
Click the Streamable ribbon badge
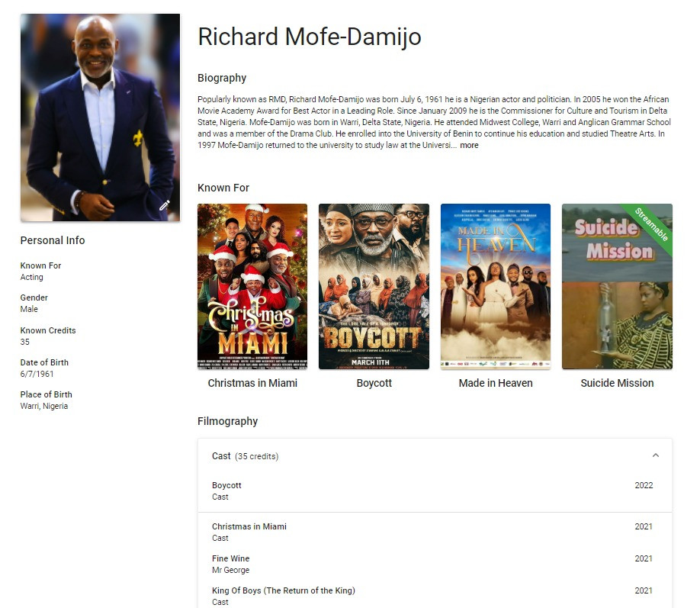pos(651,225)
